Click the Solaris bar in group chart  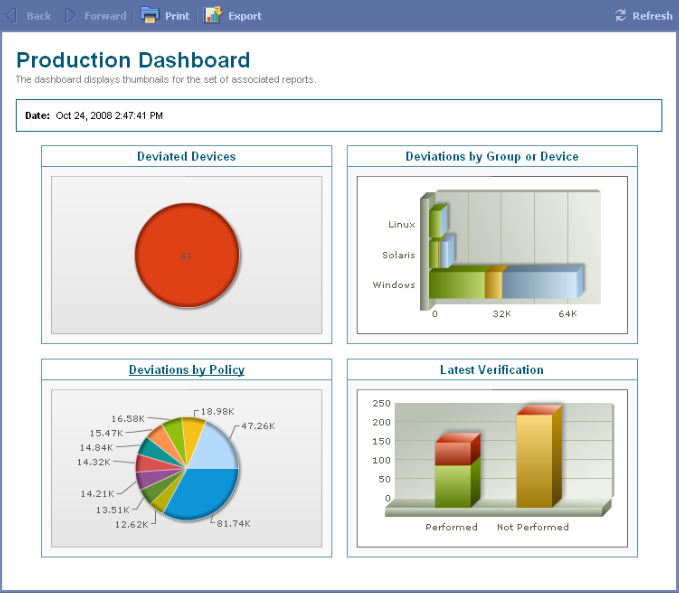click(x=440, y=254)
